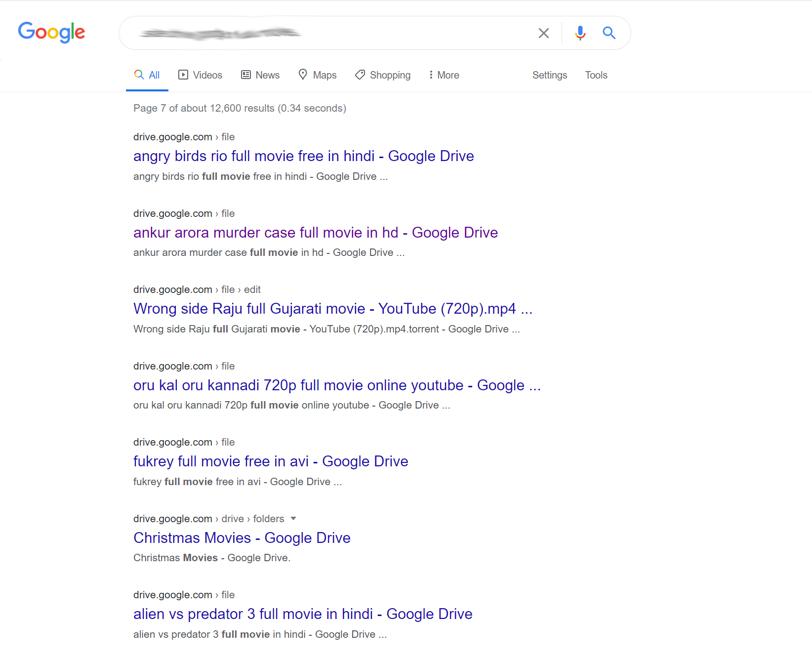The height and width of the screenshot is (660, 812).
Task: Switch to the Maps tab
Action: point(318,75)
